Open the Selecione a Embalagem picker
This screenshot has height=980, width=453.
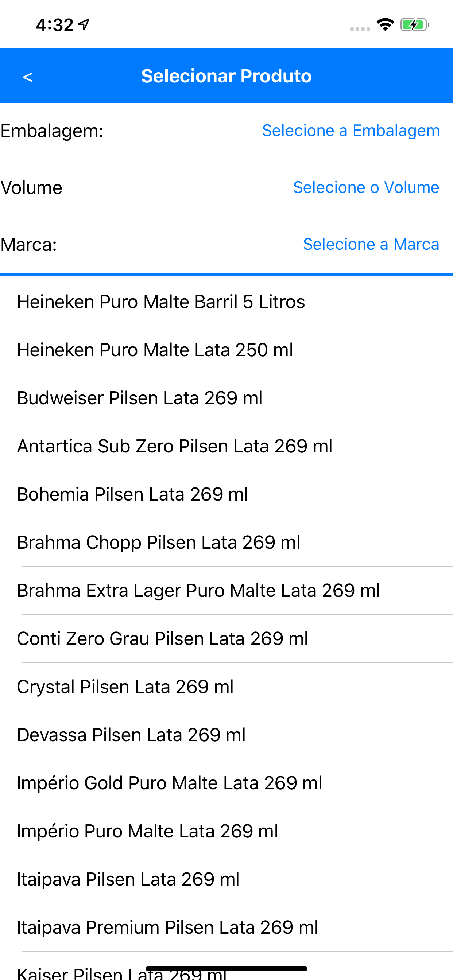pyautogui.click(x=351, y=131)
